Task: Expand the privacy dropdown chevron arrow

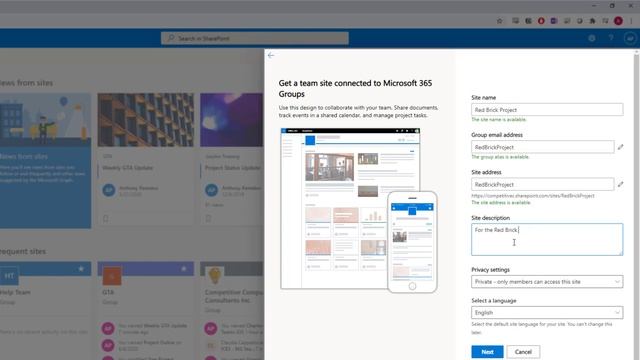Action: click(x=617, y=282)
